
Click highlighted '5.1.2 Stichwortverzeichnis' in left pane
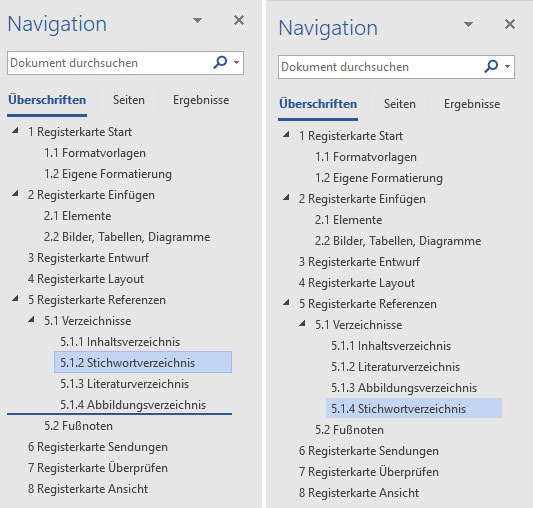tap(143, 362)
